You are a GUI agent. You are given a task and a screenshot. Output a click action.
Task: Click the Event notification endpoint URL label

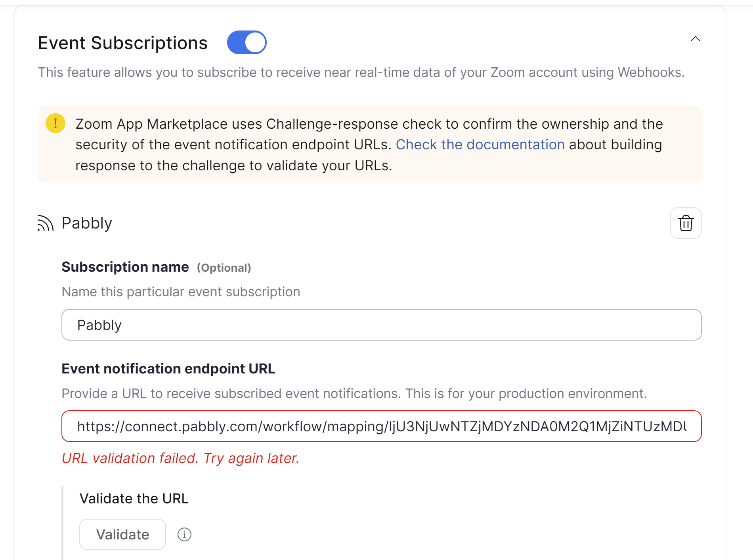[168, 368]
